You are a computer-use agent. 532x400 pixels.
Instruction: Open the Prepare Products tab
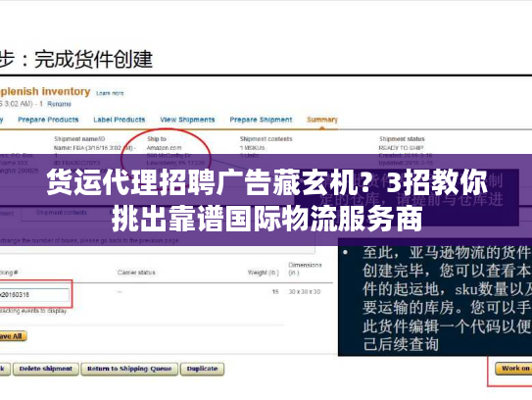click(48, 120)
